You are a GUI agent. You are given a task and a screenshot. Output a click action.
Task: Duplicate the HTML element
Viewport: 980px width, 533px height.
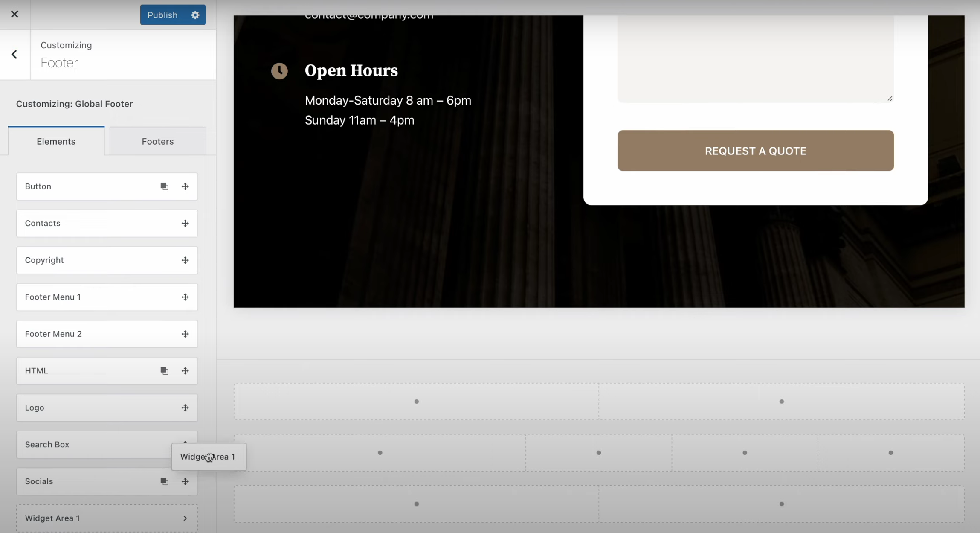[164, 370]
